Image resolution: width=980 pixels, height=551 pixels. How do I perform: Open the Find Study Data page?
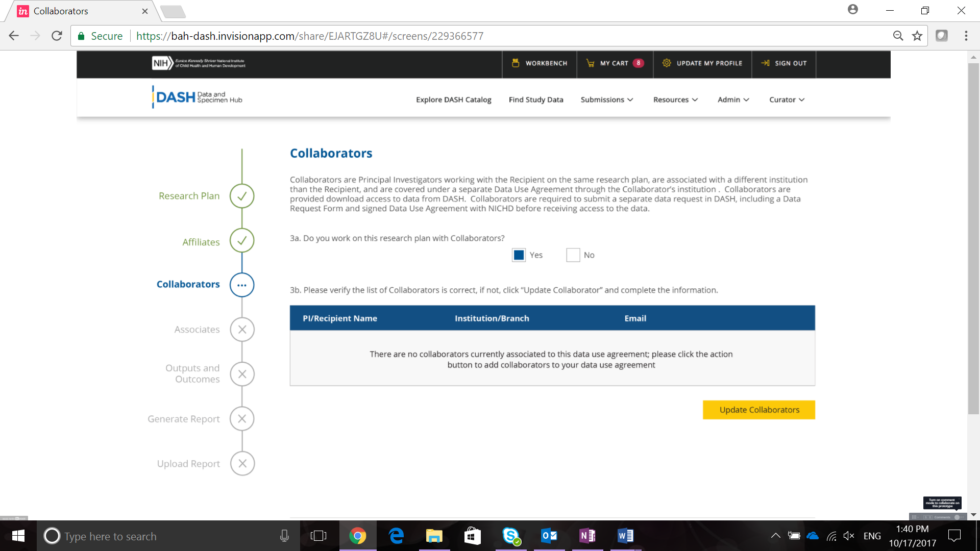[x=535, y=99]
